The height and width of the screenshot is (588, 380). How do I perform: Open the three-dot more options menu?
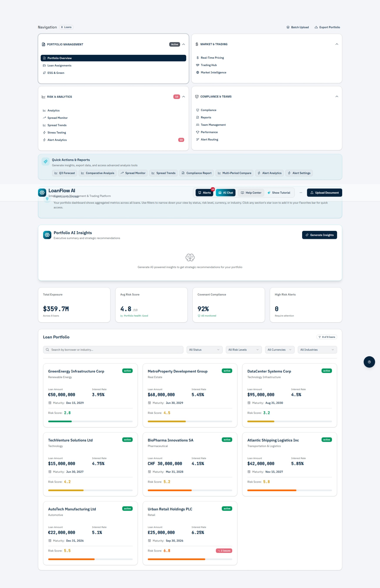pos(301,193)
